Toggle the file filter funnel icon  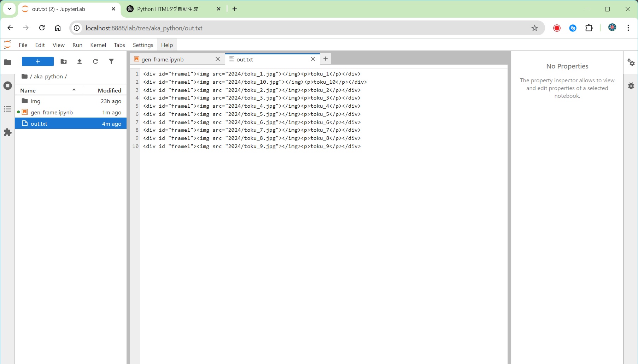point(111,61)
